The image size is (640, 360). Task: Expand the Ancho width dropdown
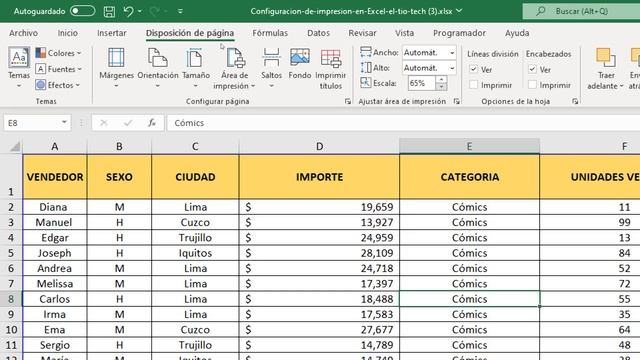coord(452,53)
